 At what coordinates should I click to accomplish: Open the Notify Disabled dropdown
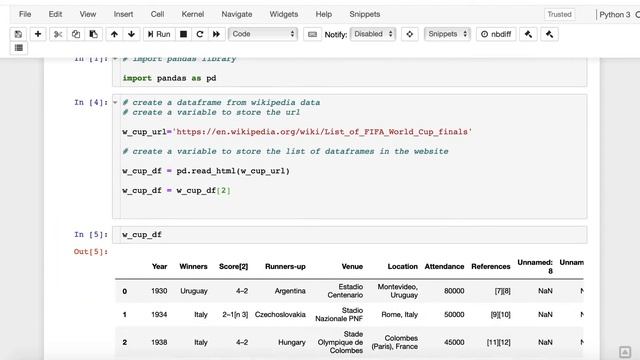373,34
